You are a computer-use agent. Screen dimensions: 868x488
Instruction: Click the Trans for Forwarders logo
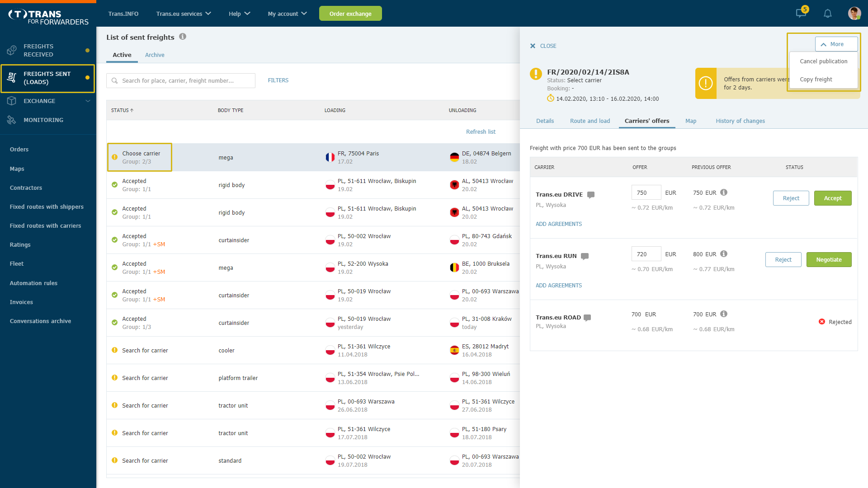[48, 17]
